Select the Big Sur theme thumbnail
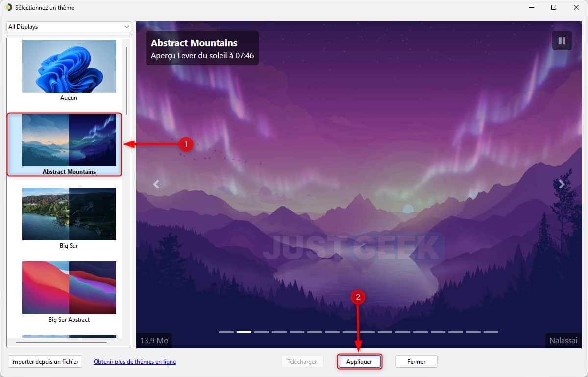 tap(69, 214)
